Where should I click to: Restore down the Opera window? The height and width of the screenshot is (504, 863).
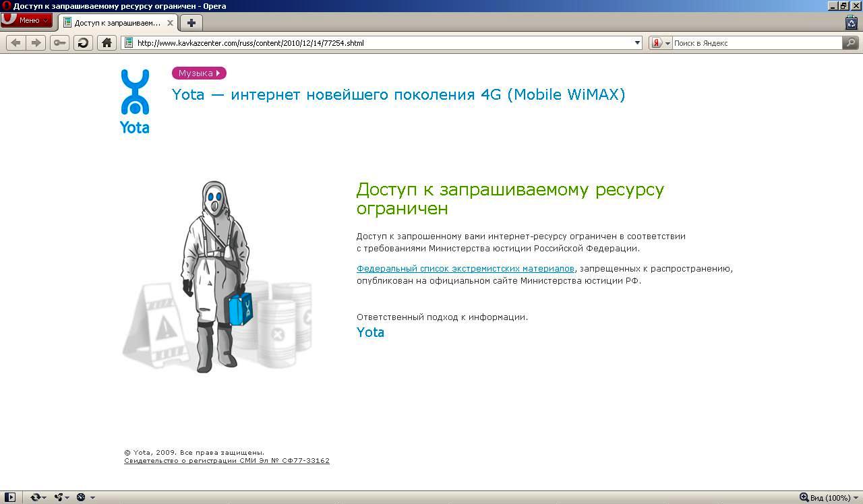tap(844, 6)
